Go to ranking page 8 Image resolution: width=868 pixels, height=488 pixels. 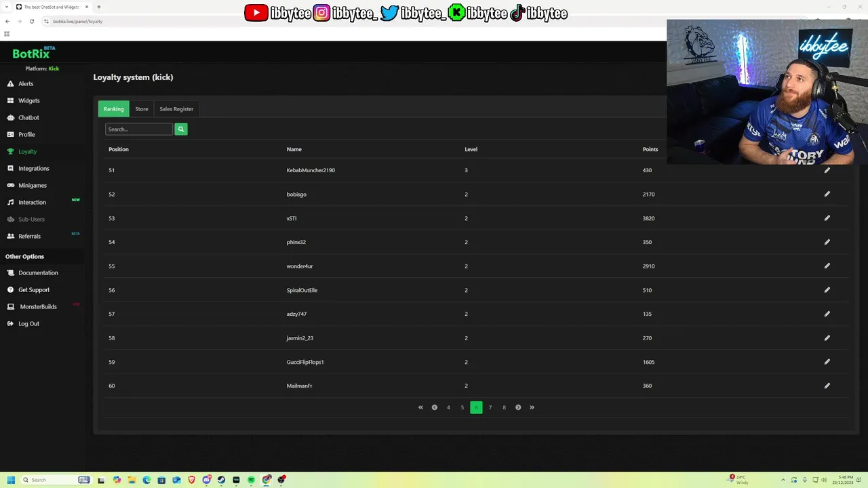coord(504,407)
